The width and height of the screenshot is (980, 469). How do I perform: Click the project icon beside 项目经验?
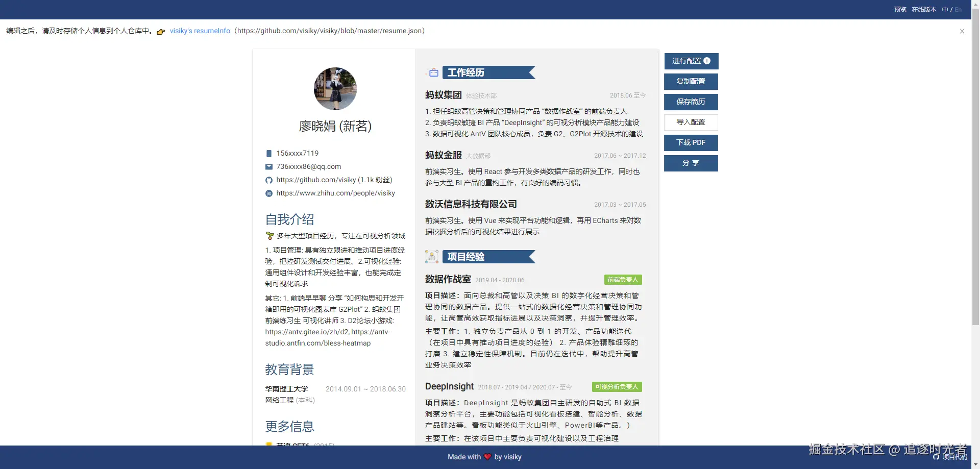(x=432, y=257)
